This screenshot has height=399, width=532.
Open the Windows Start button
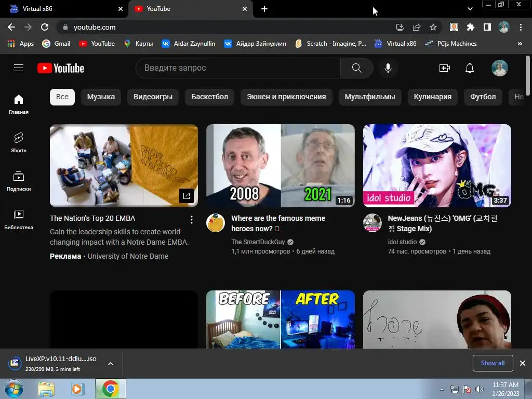[14, 389]
